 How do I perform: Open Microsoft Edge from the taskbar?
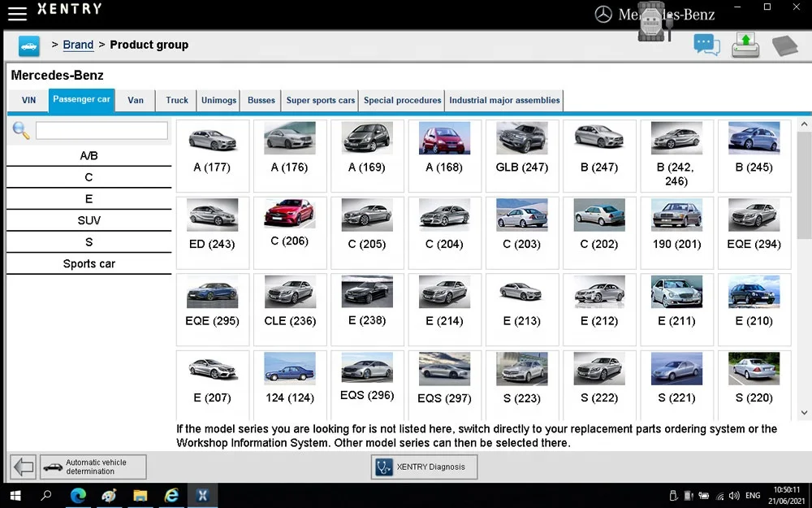[x=78, y=495]
